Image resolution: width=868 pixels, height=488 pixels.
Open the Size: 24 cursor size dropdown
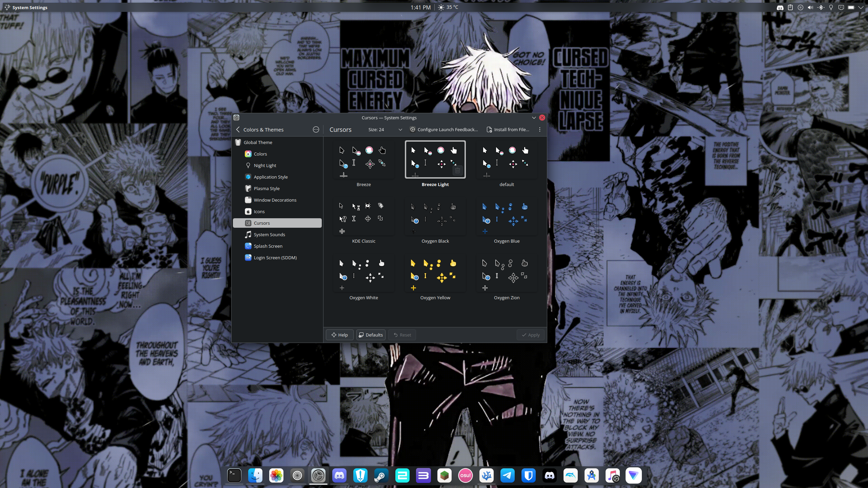[x=385, y=129]
